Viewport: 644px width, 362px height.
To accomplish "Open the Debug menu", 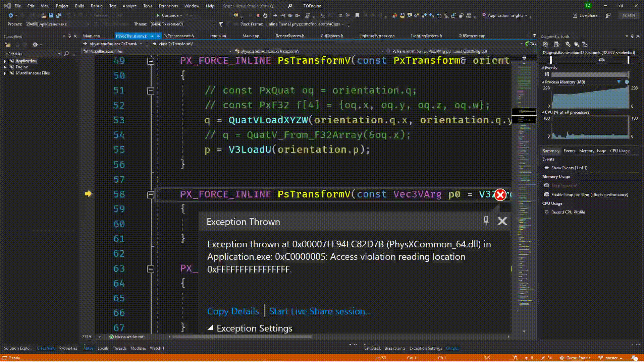I will [97, 6].
